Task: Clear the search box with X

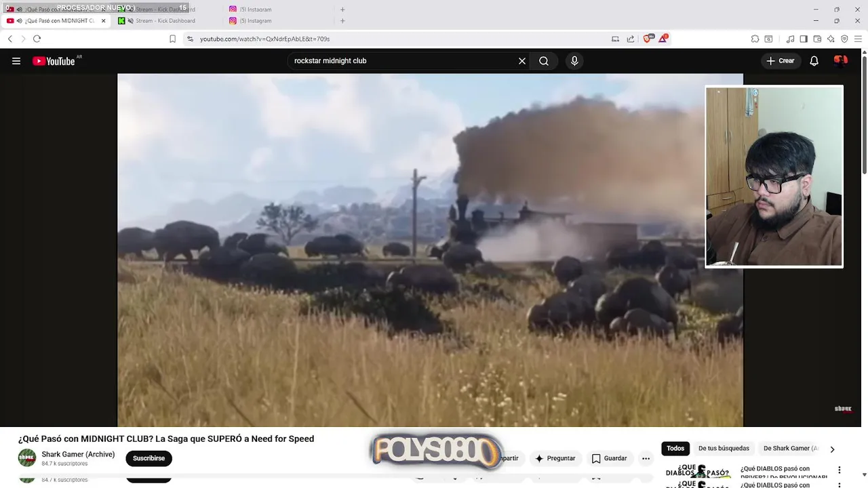Action: coord(522,61)
